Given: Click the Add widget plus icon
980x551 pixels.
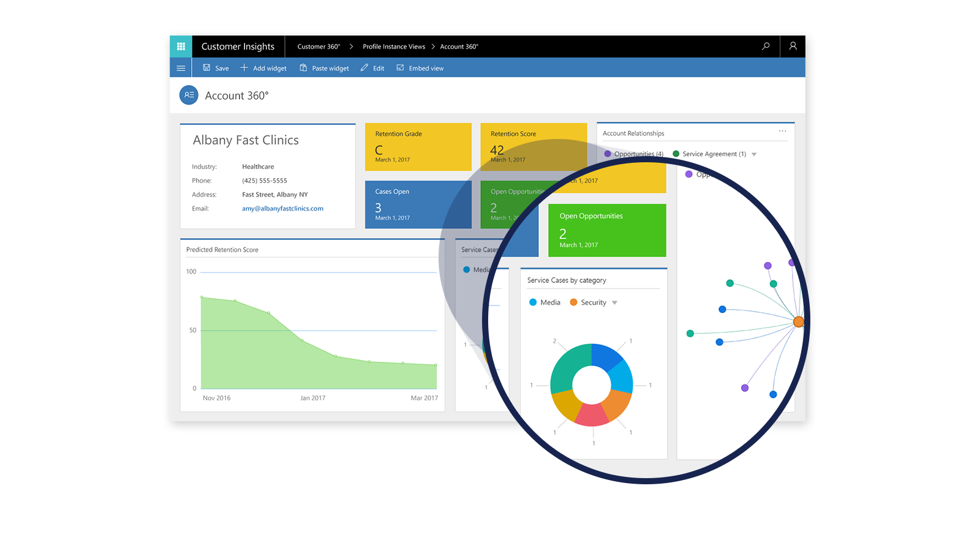Looking at the screenshot, I should (244, 68).
